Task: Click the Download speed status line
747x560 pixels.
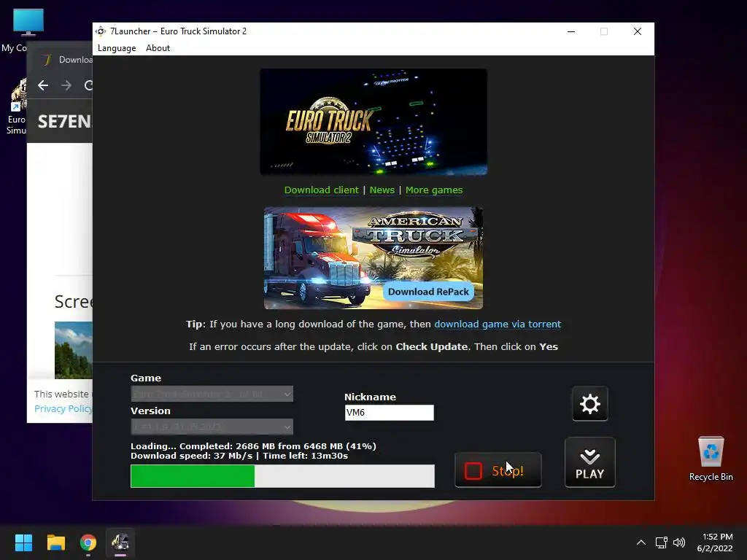Action: click(x=239, y=456)
